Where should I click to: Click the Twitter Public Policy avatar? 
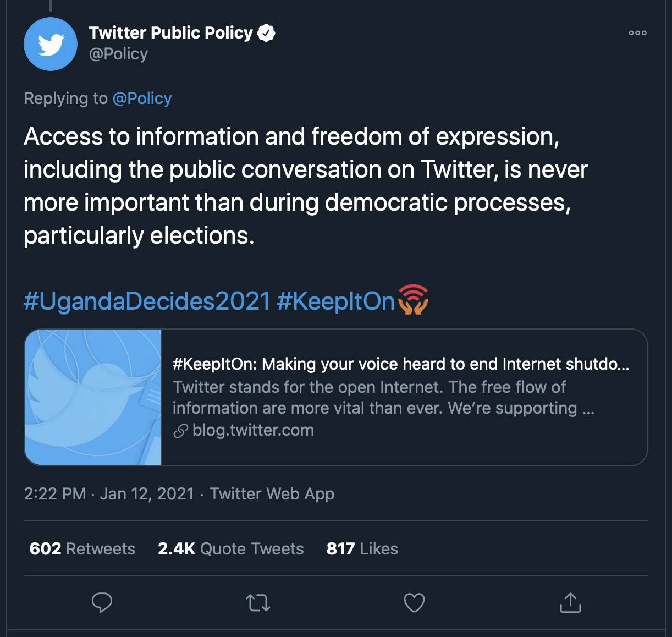(x=51, y=44)
